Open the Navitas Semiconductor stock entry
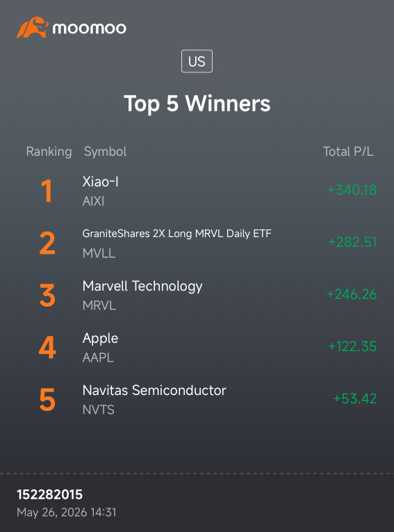The width and height of the screenshot is (394, 532). [x=154, y=391]
